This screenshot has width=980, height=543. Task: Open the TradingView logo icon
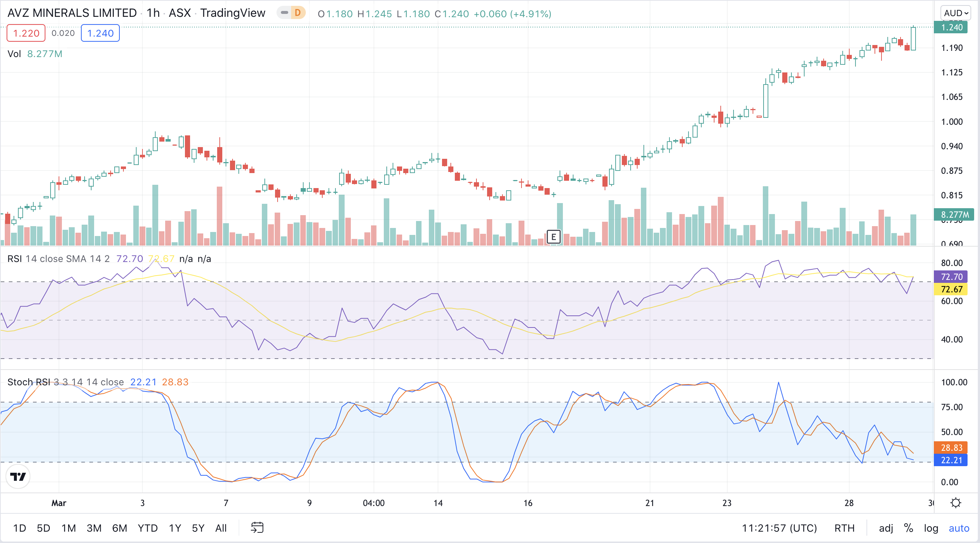click(x=18, y=476)
